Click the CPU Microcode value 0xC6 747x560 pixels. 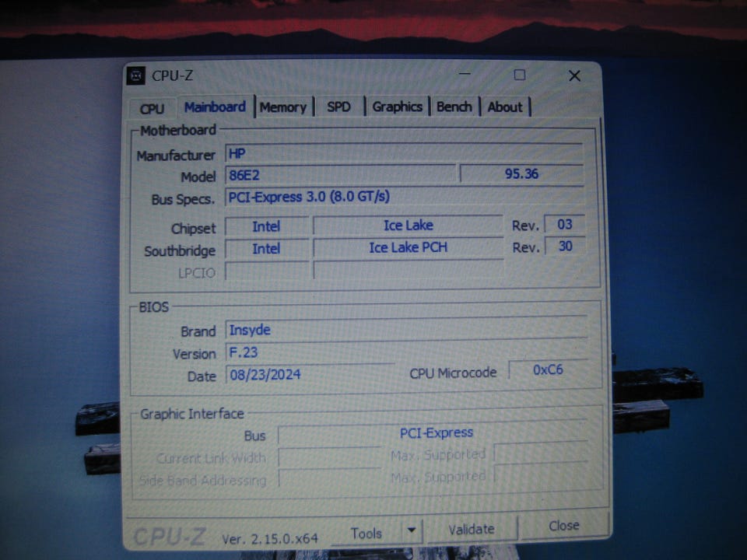[x=548, y=369]
